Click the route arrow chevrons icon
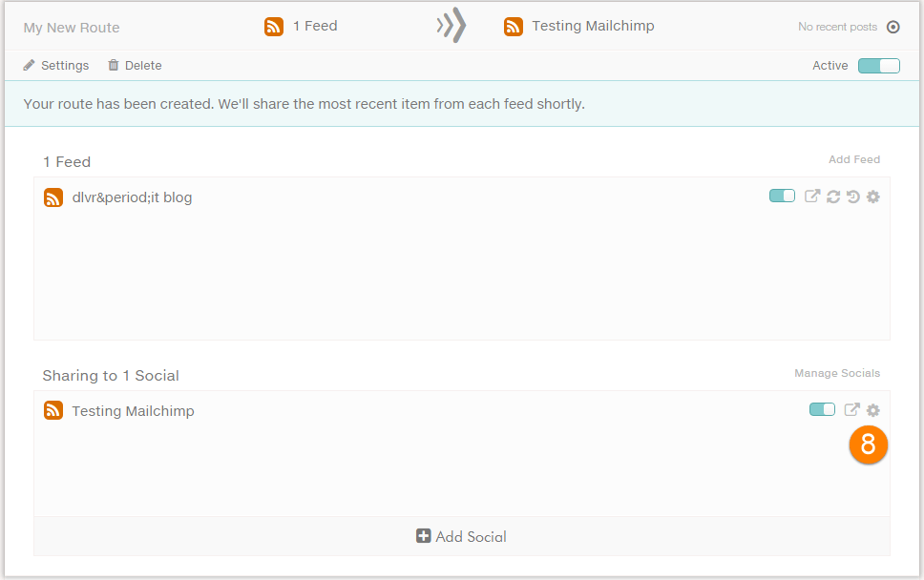Viewport: 924px width, 580px height. [x=451, y=26]
